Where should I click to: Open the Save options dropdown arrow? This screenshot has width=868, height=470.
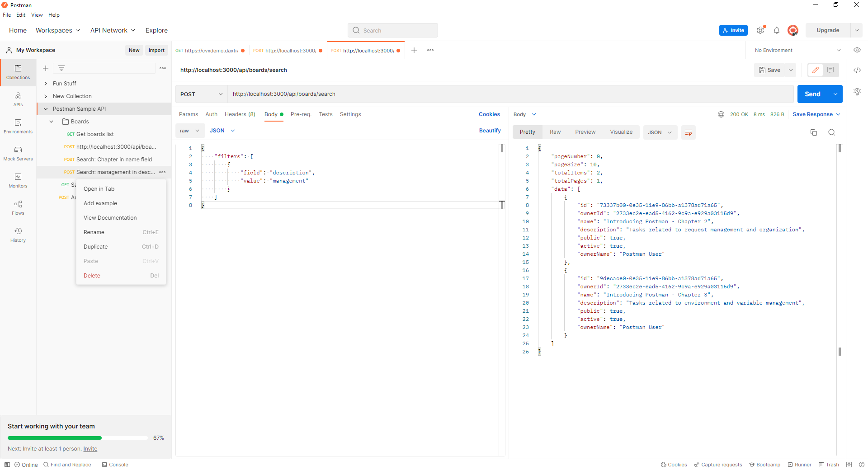[x=791, y=70]
